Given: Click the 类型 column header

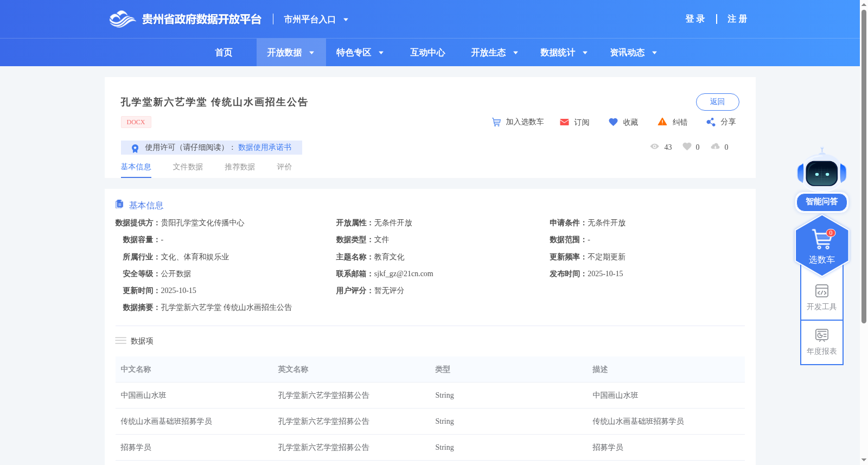Looking at the screenshot, I should pos(443,370).
